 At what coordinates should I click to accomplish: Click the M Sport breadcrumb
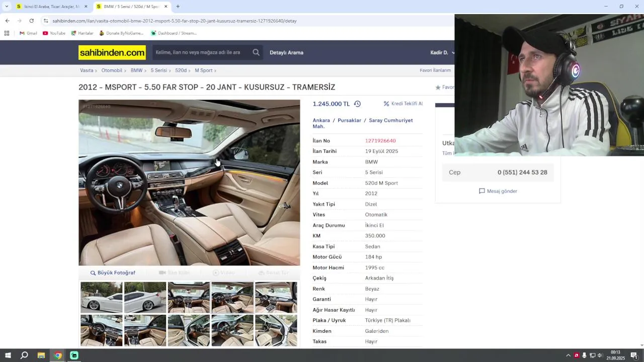click(204, 70)
